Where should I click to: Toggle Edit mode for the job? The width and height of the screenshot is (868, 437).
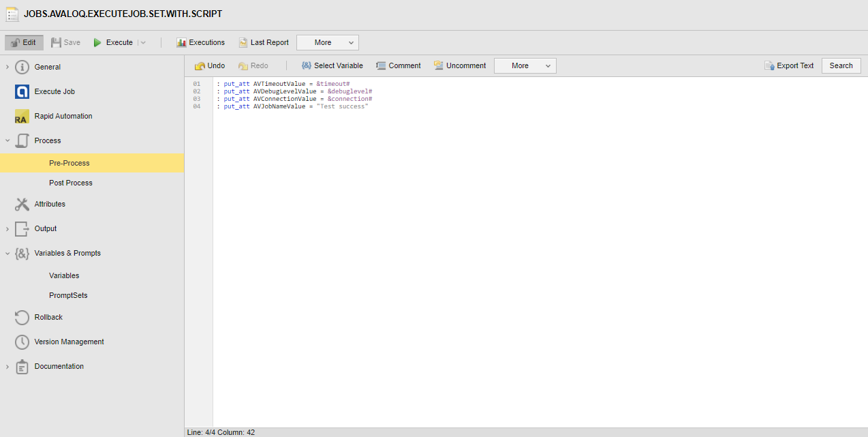point(24,42)
